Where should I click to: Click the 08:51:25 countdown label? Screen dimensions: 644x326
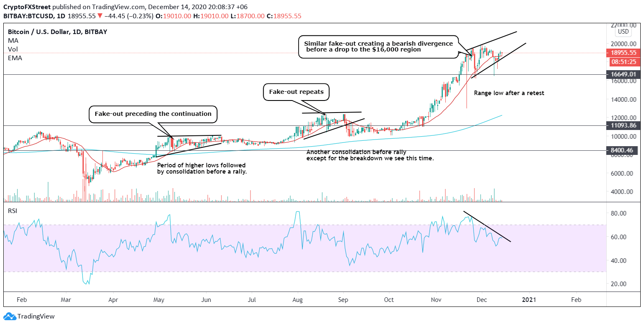click(x=624, y=61)
